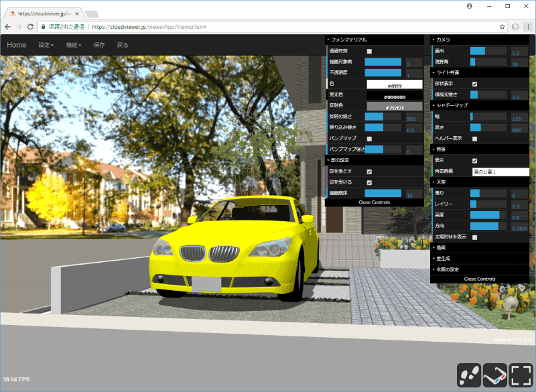Screen dimensions: 536x392
Task: Click the cube extension icon
Action: point(515,27)
